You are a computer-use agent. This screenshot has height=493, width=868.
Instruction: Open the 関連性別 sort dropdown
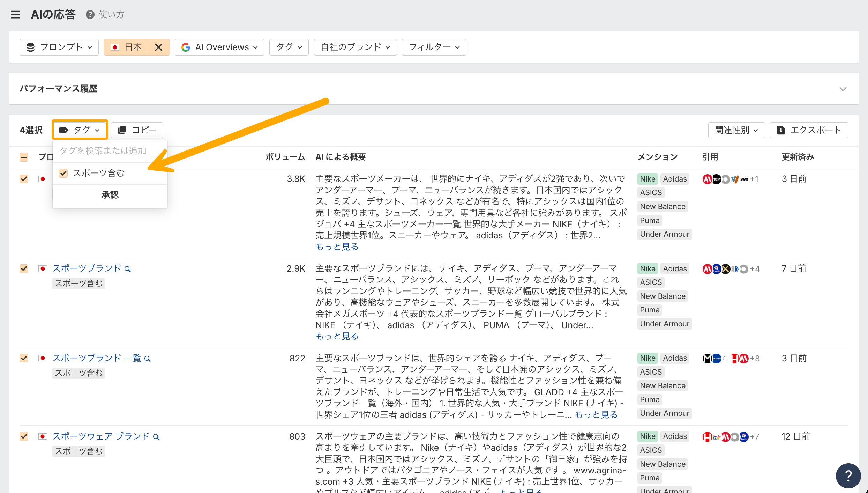[736, 130]
